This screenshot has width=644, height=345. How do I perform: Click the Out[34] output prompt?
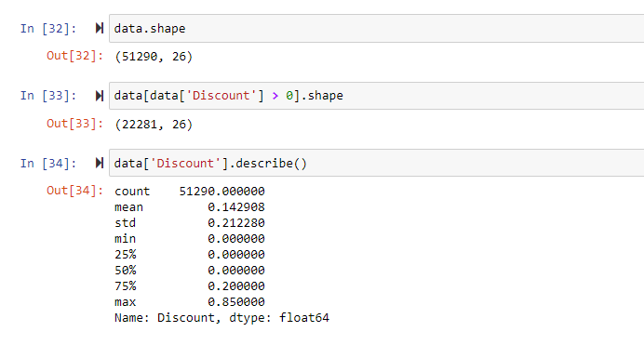tap(74, 191)
